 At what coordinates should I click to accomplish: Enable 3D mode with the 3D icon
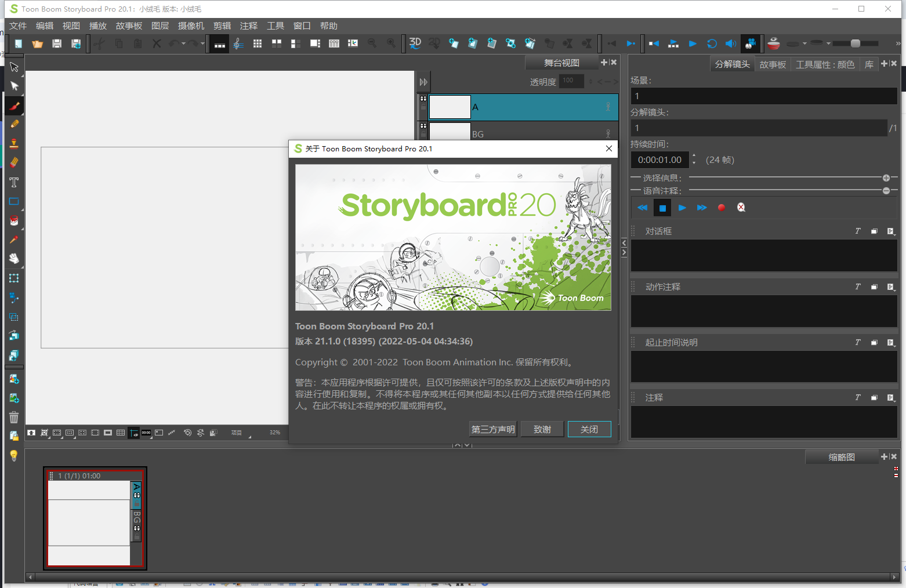415,43
